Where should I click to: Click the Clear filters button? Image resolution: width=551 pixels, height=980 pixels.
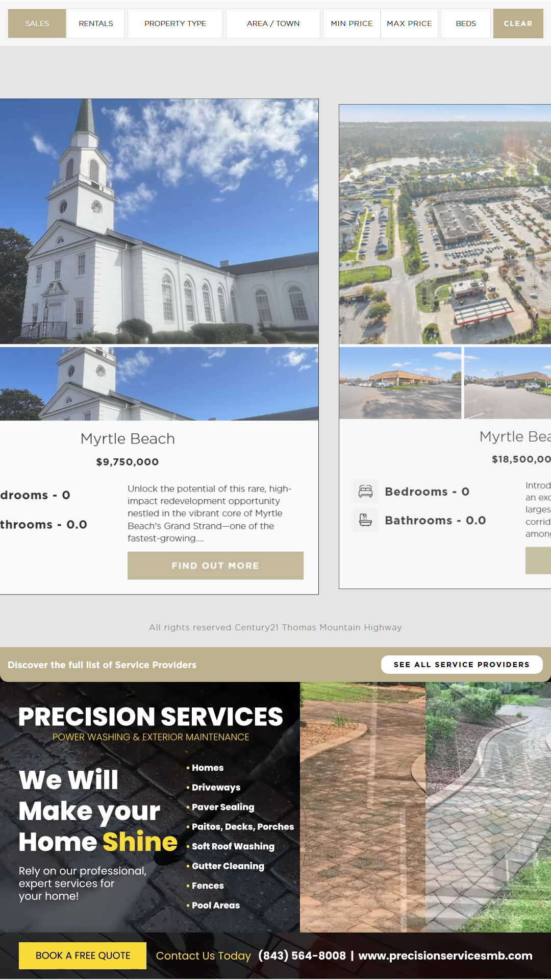click(x=518, y=23)
